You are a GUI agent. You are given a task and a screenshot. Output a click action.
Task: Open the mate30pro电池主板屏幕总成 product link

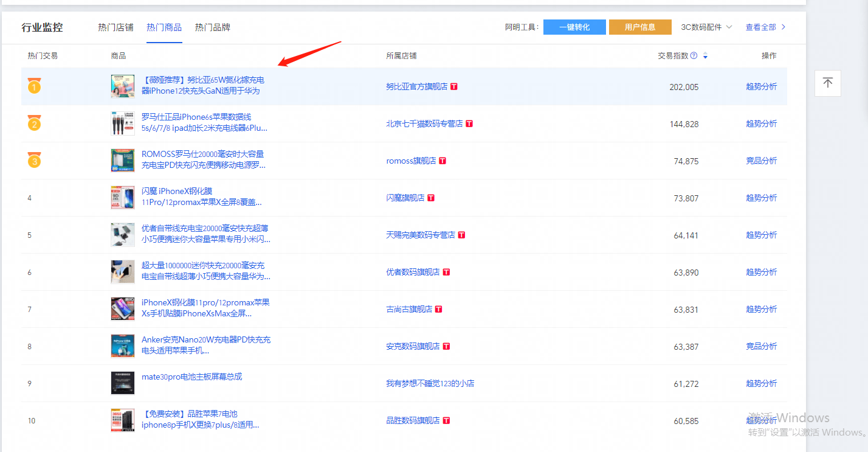pyautogui.click(x=192, y=377)
